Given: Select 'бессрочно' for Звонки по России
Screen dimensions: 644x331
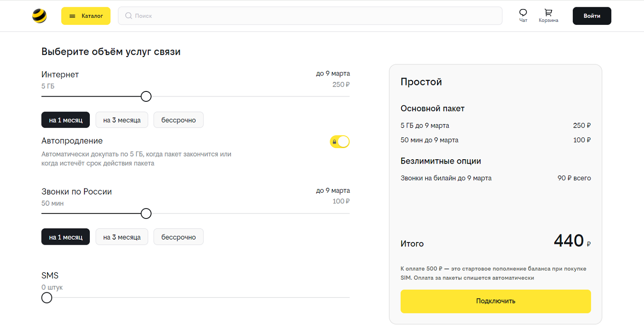Looking at the screenshot, I should (x=179, y=237).
